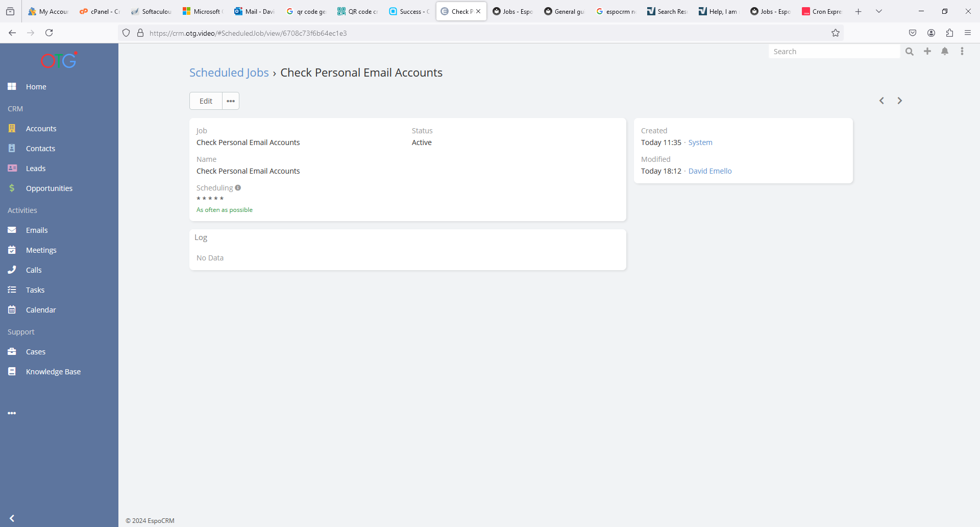Open the Scheduled Jobs breadcrumb link
Viewport: 980px width, 527px height.
point(229,73)
